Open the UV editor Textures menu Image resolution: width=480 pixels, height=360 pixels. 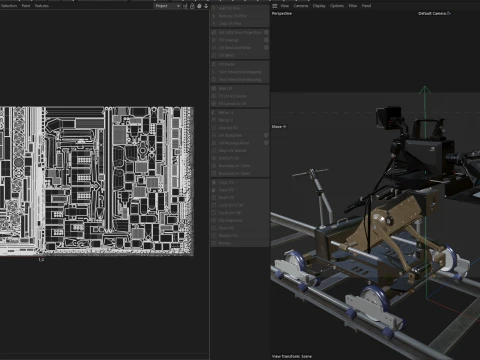click(42, 6)
